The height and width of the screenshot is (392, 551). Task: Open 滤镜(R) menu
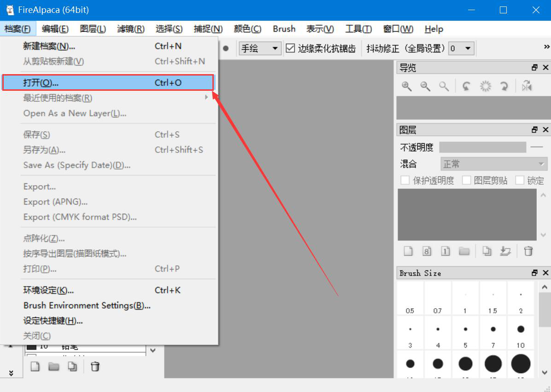click(131, 29)
